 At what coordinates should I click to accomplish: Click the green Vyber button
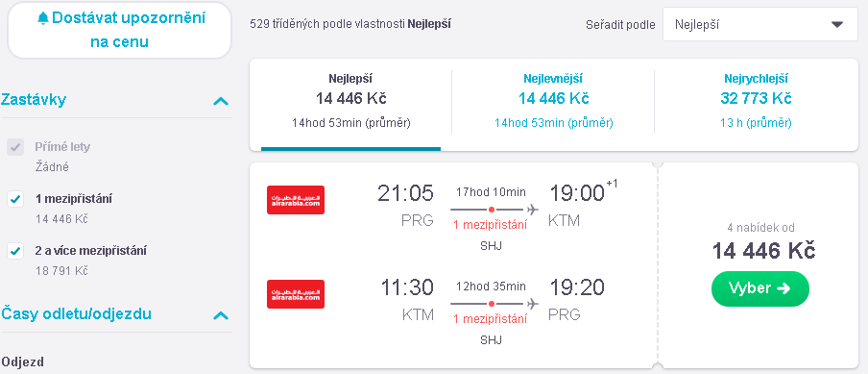[x=760, y=288]
